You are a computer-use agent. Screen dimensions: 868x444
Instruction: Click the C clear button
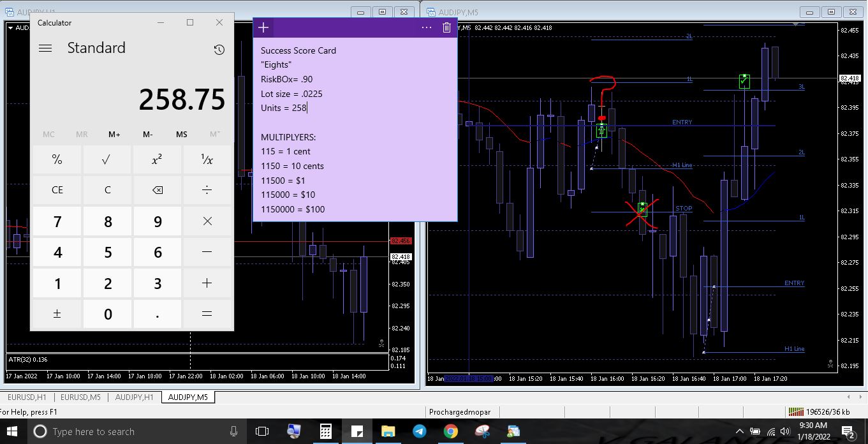pos(107,190)
